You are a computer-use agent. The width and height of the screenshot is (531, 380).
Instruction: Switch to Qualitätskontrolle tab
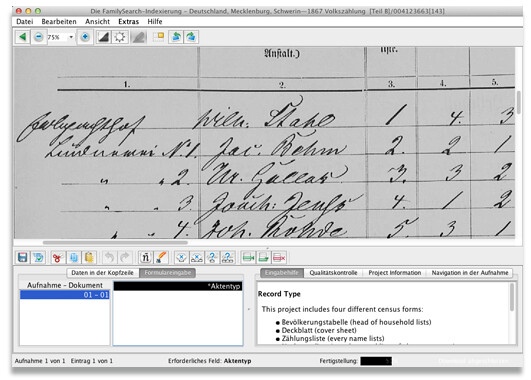(x=333, y=273)
